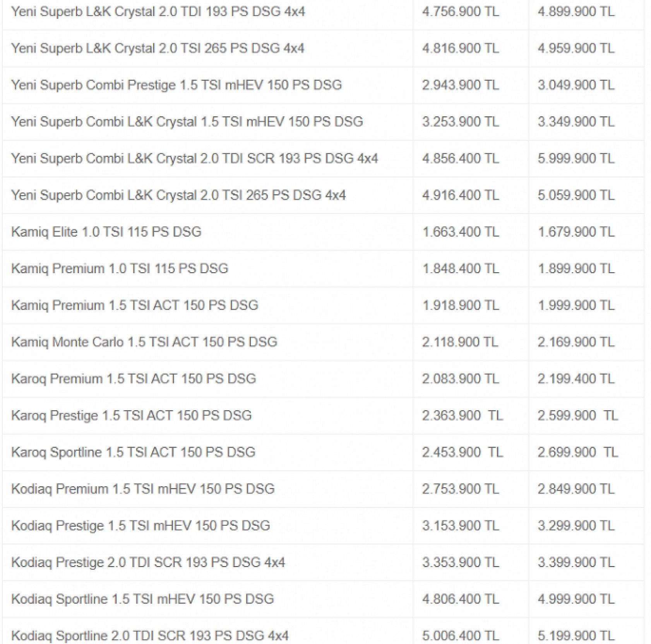
Task: Select the Kamiq Monte Carlo row title
Action: pyautogui.click(x=144, y=342)
